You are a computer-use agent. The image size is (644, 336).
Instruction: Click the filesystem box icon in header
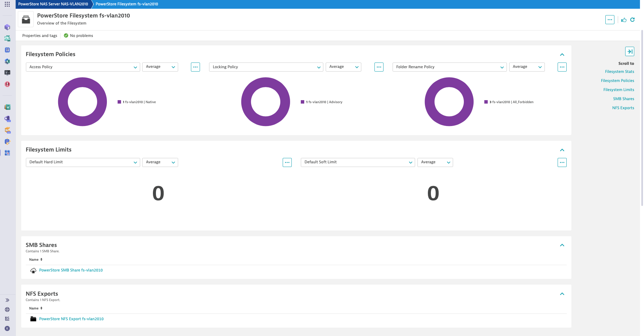point(26,19)
